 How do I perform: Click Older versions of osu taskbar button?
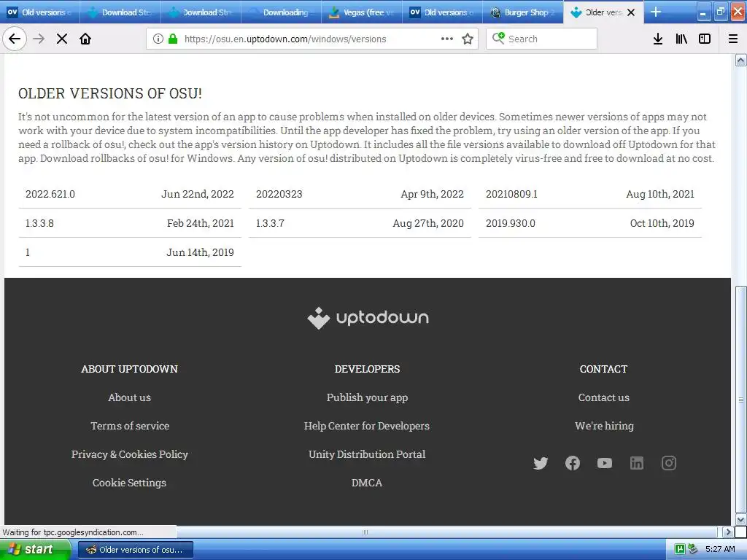tap(135, 550)
